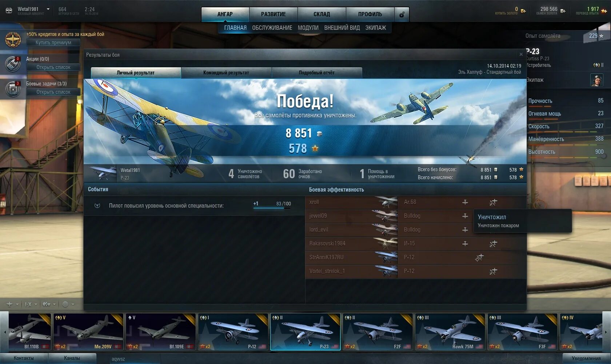This screenshot has height=364, width=611.
Task: Click the destroyed-plane icon in xroll row
Action: coord(465,202)
